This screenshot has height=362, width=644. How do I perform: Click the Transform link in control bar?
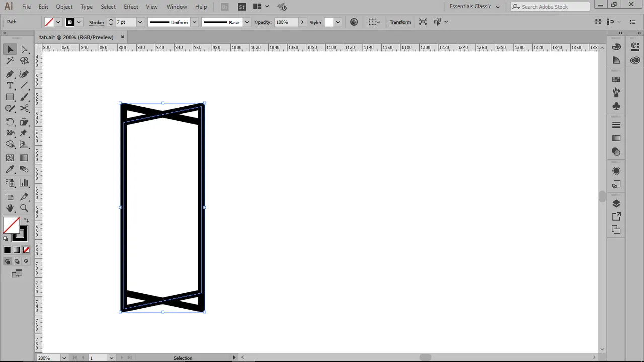click(400, 22)
